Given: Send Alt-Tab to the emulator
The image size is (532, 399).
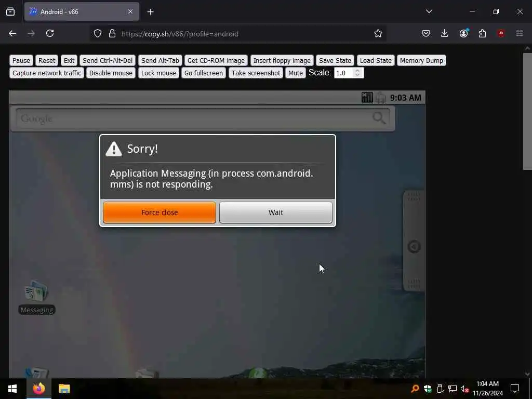Looking at the screenshot, I should [160, 60].
